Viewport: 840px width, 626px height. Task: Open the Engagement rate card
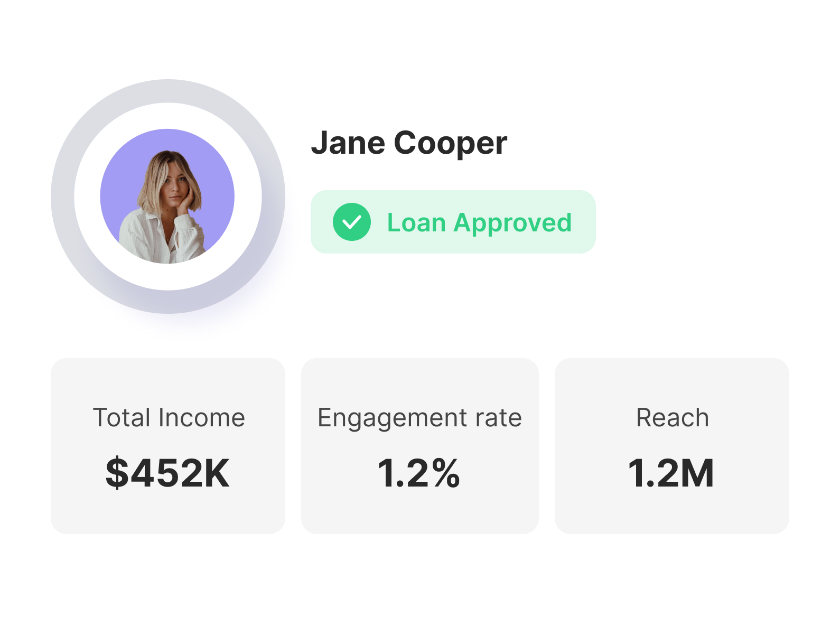(420, 446)
